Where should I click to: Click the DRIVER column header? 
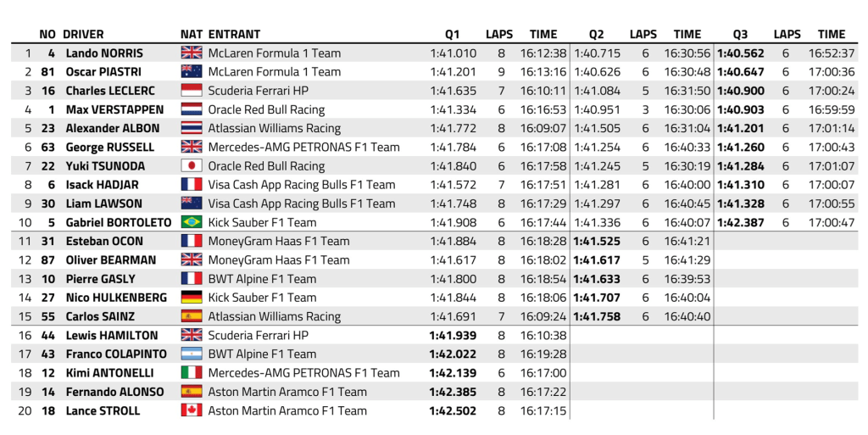(x=83, y=35)
